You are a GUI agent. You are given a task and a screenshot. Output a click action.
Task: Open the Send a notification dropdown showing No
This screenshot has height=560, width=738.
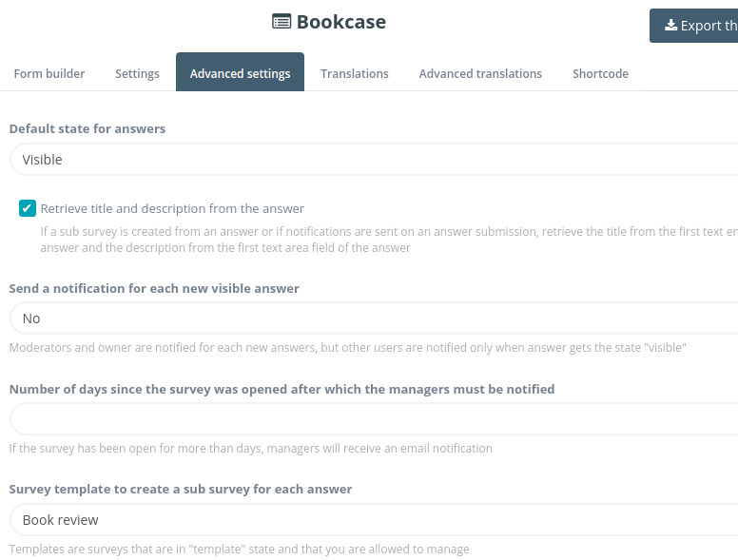tap(374, 319)
